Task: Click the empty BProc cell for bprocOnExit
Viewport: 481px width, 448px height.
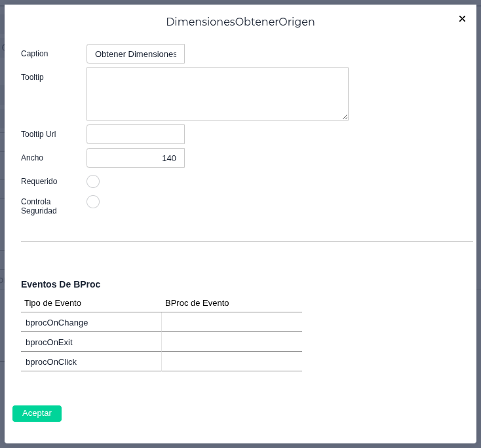Action: (x=232, y=342)
